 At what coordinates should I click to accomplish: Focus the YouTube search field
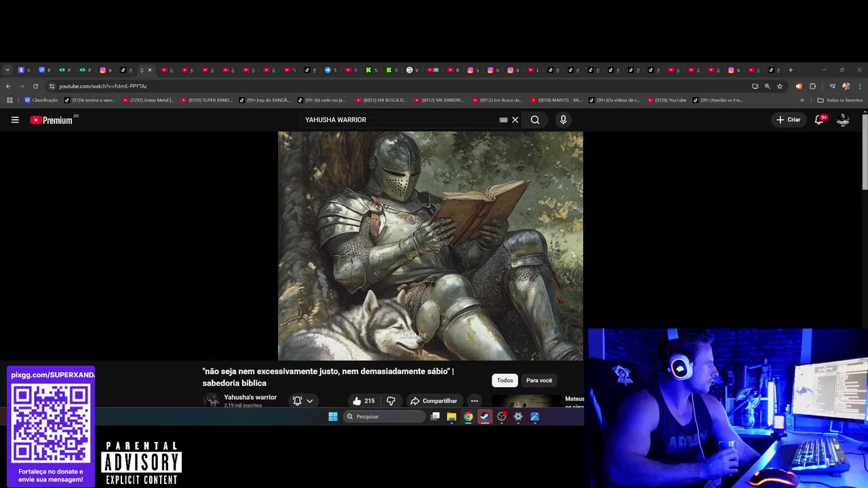[400, 120]
